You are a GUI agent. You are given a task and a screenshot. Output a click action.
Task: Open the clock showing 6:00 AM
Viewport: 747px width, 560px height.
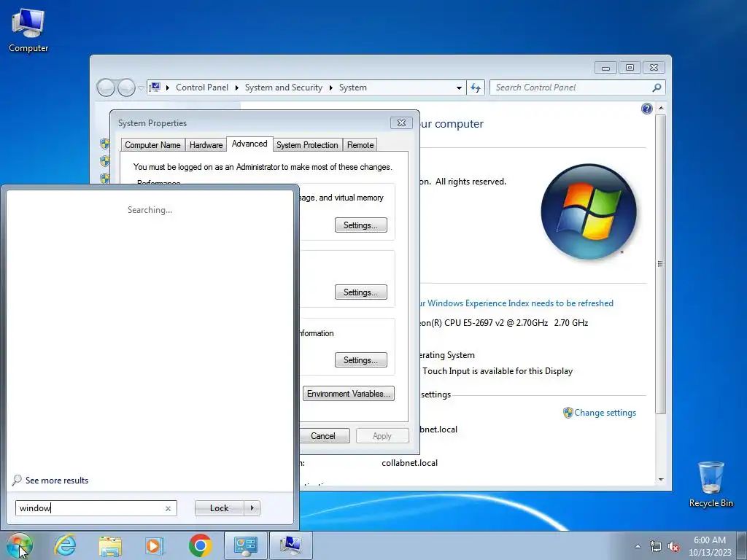tap(710, 545)
